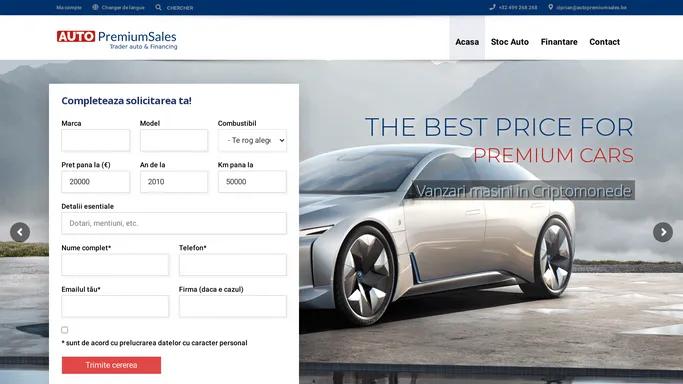
Task: Click the AUTO PremiumSales logo
Action: pos(117,40)
